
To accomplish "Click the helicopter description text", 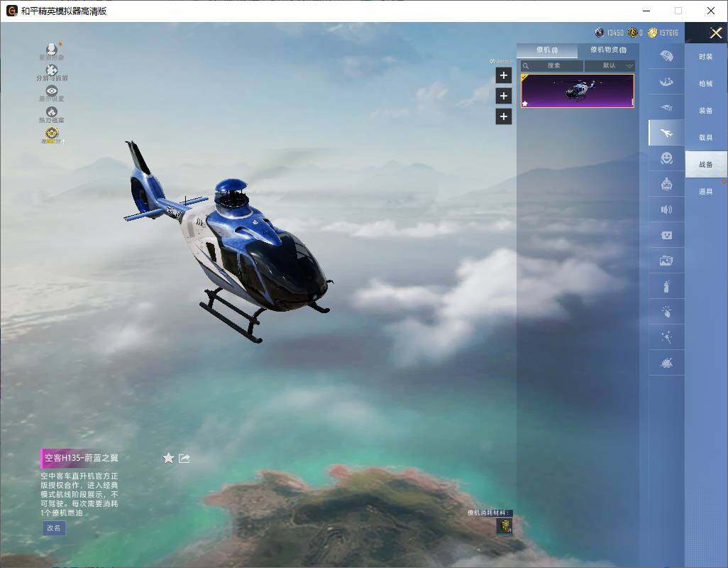I will point(79,494).
